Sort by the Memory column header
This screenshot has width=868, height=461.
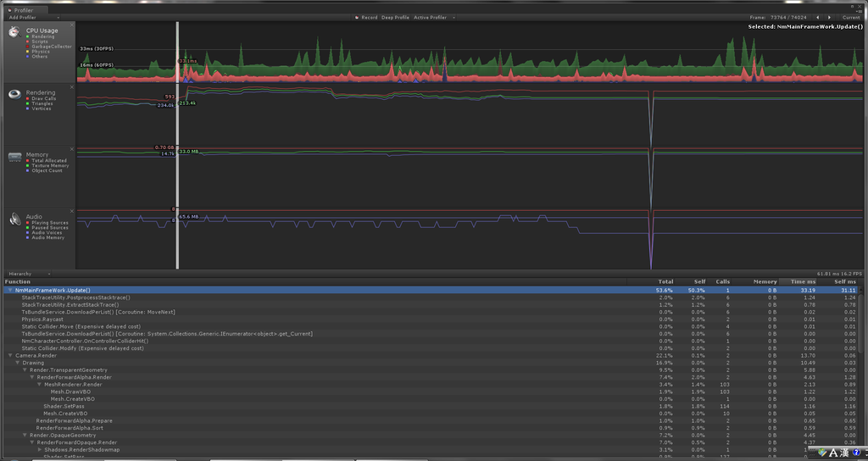[x=765, y=281]
